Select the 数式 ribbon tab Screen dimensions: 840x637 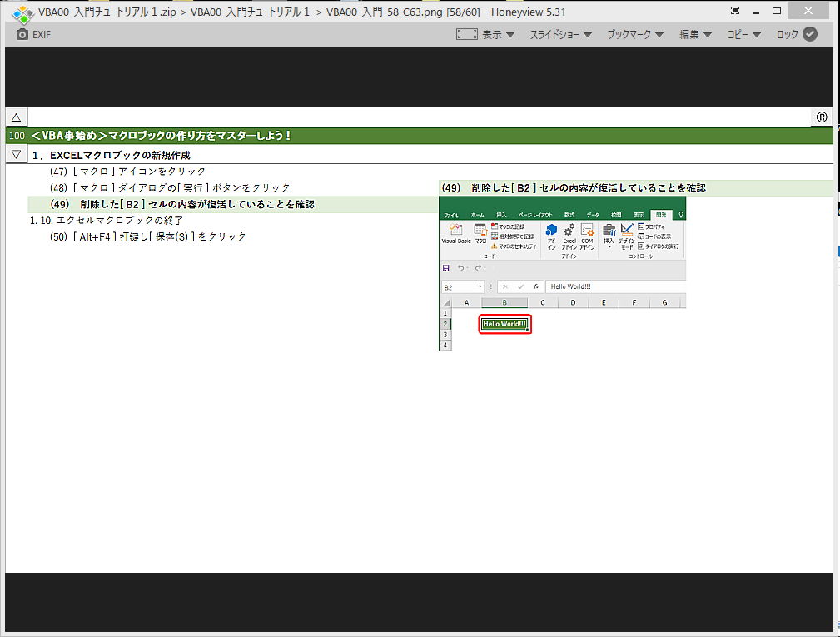(x=569, y=215)
